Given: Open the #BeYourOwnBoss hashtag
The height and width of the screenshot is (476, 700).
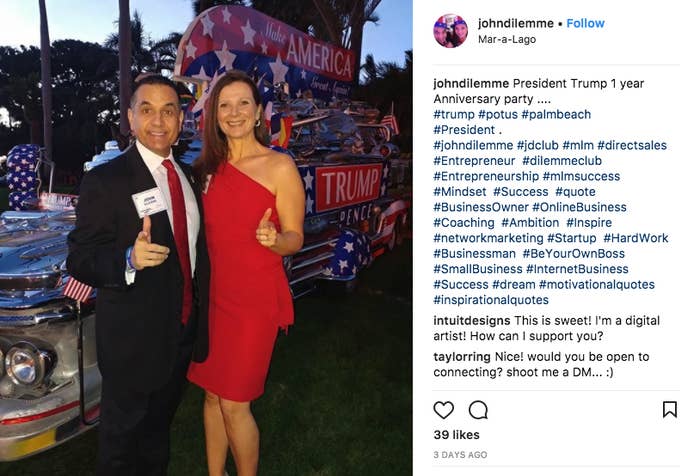Looking at the screenshot, I should point(573,254).
